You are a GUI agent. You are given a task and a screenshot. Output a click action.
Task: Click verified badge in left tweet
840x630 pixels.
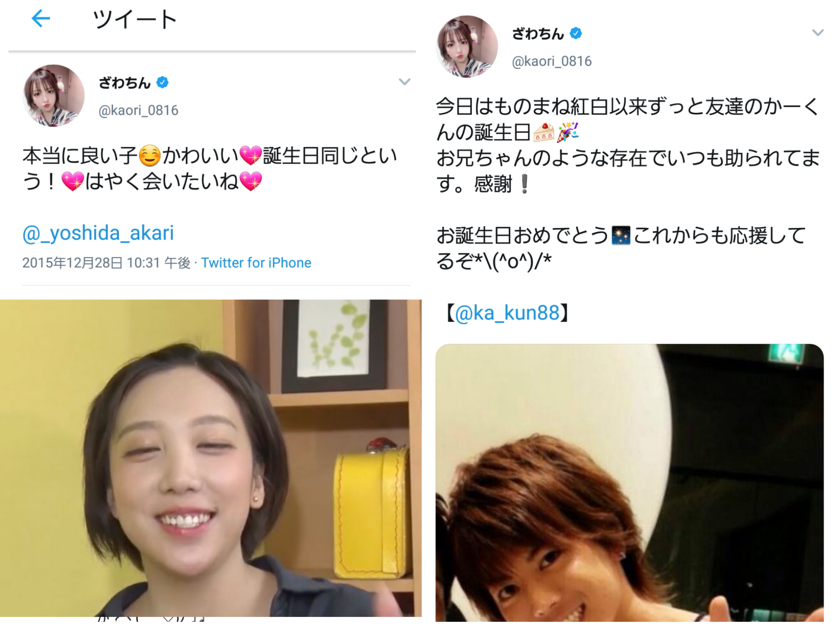163,82
